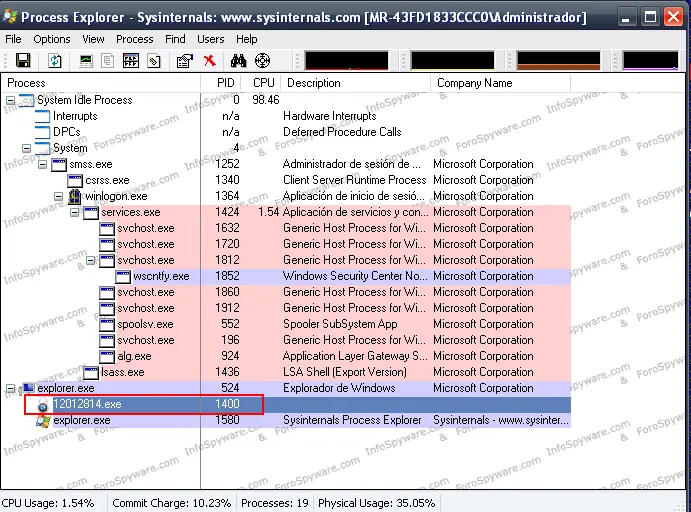Click the Save toolbar icon

click(23, 60)
